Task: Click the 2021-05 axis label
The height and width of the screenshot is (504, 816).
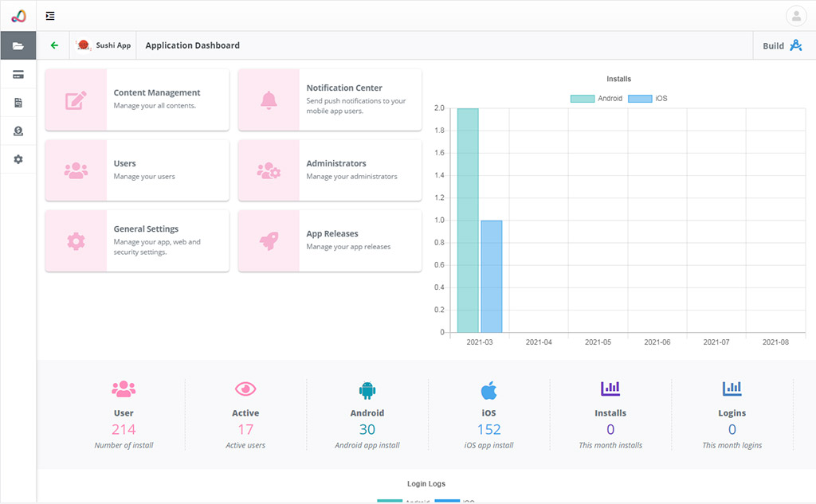Action: pos(598,342)
